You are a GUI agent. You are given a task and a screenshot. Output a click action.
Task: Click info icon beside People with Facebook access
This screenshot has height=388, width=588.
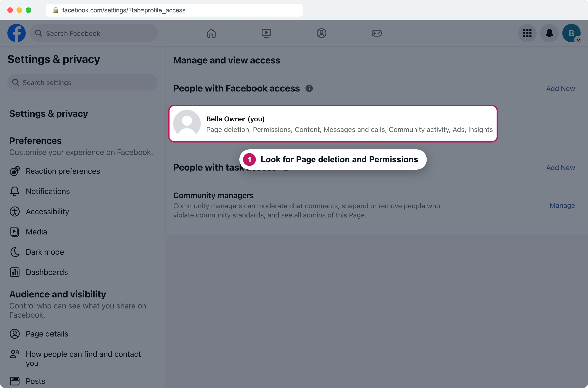point(309,88)
